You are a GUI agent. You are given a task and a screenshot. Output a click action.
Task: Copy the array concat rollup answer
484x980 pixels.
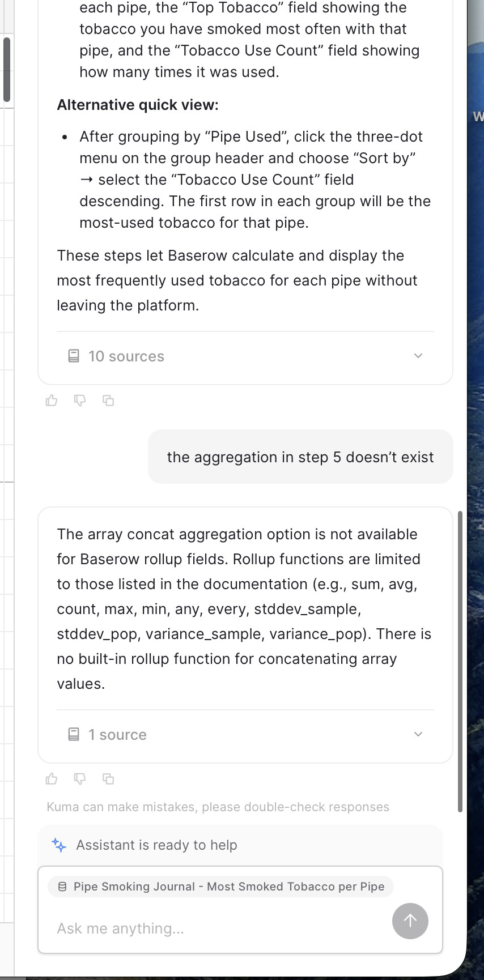[108, 779]
